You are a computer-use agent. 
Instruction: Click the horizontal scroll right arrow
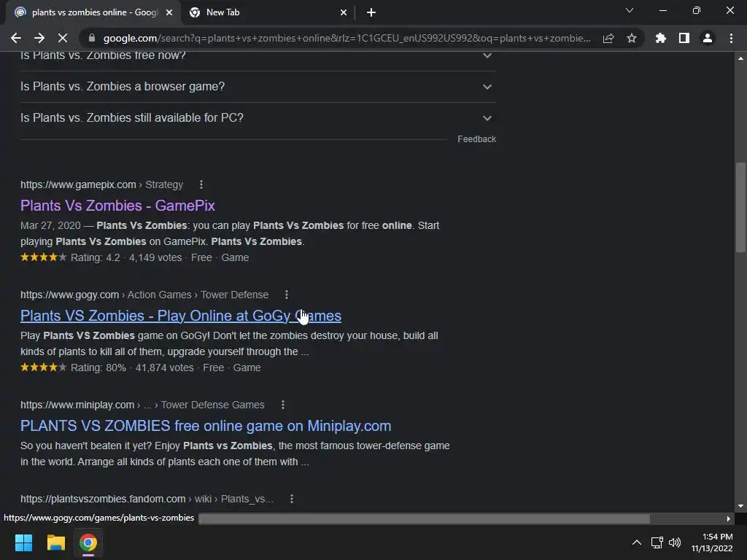(729, 518)
